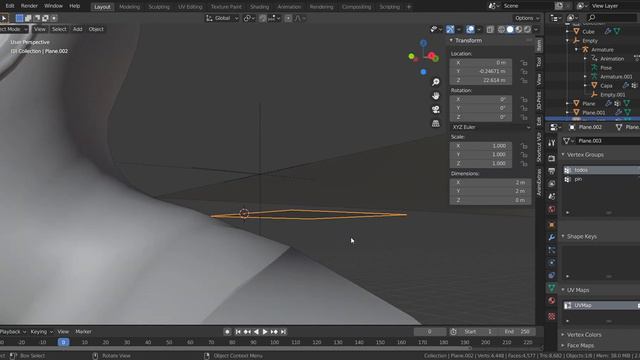The width and height of the screenshot is (640, 360).
Task: Toggle viewport overlays display button
Action: (x=470, y=29)
